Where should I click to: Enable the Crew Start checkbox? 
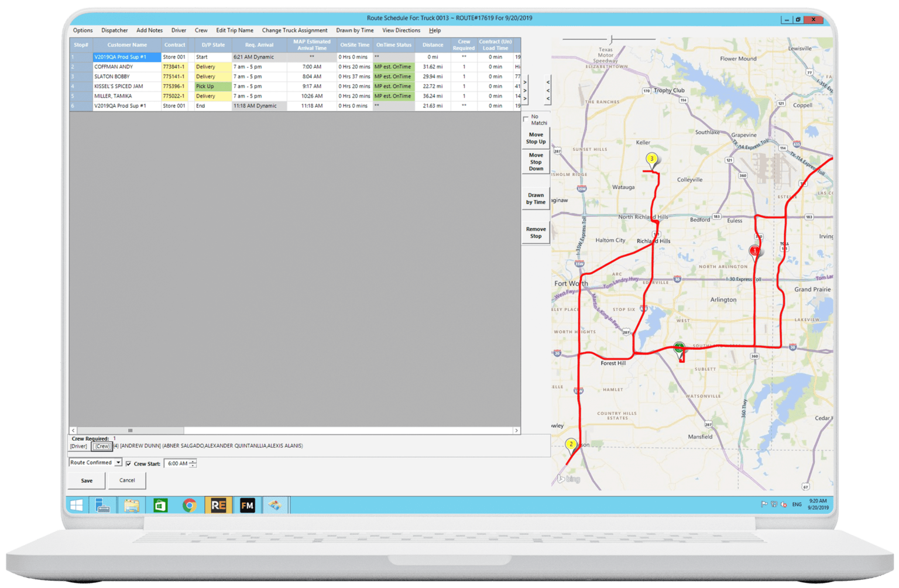[x=129, y=463]
